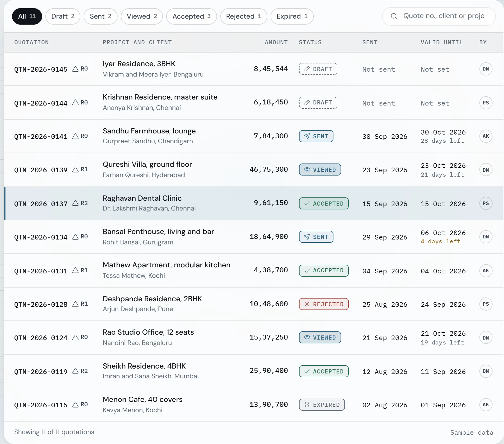The image size is (504, 444).
Task: Click the SENT badge for Sandhu Farmhouse
Action: (x=316, y=136)
